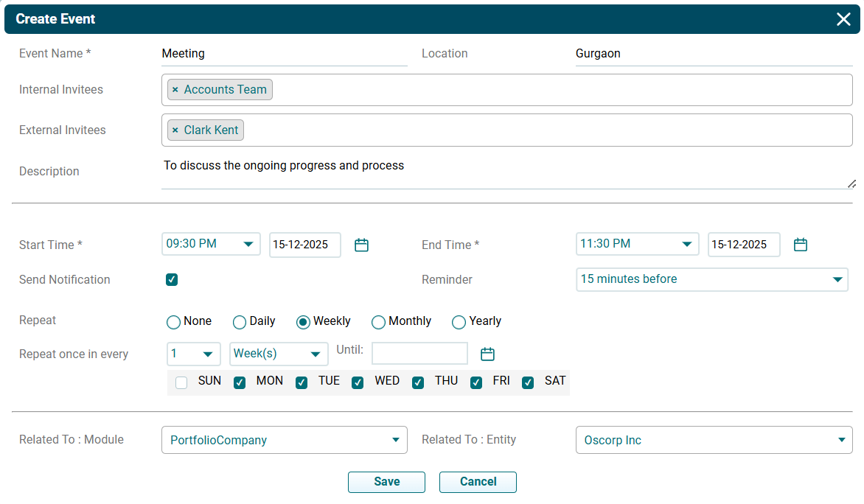Click the Cancel button
The image size is (864, 504).
(478, 482)
